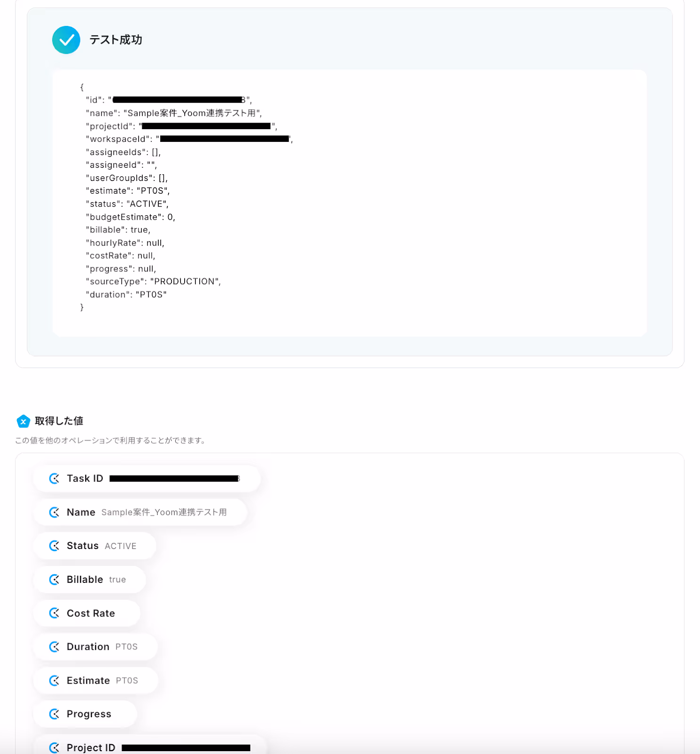Click the Clockify icon on Cost Rate

(55, 613)
